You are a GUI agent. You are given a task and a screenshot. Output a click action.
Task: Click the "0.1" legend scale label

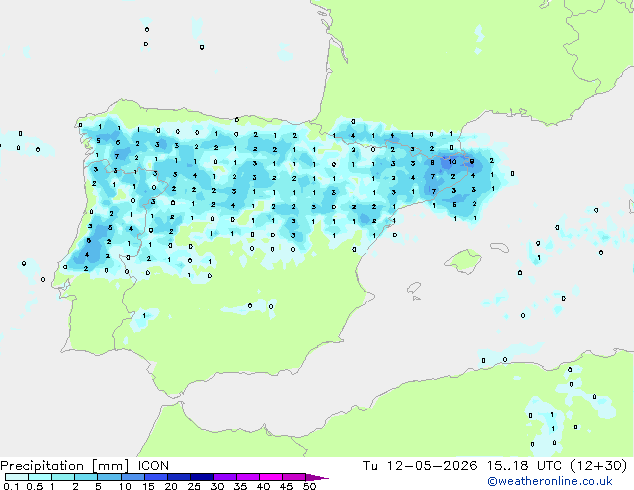pos(11,486)
